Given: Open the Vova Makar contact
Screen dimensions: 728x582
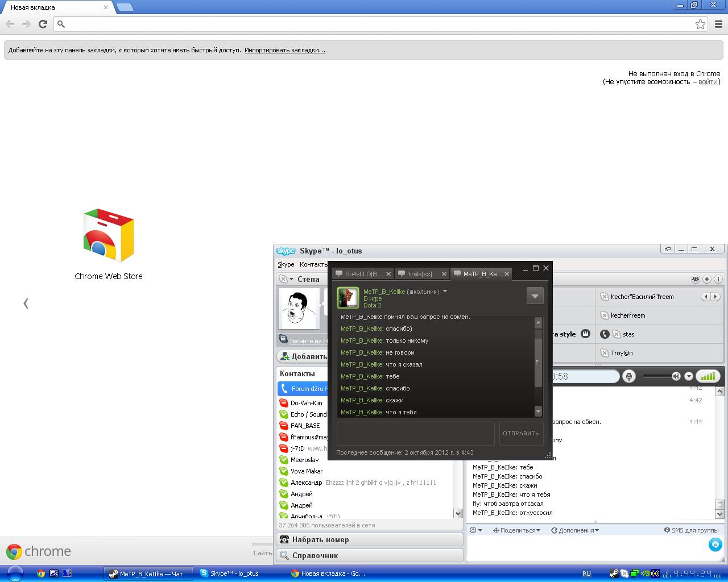Looking at the screenshot, I should pyautogui.click(x=306, y=471).
